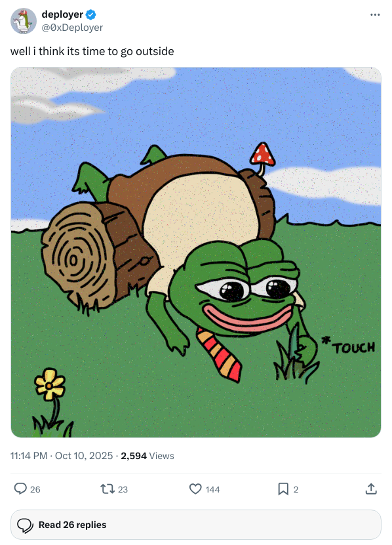Click the chat bubbles icon beside Read replies
Image resolution: width=392 pixels, height=545 pixels.
pyautogui.click(x=25, y=525)
